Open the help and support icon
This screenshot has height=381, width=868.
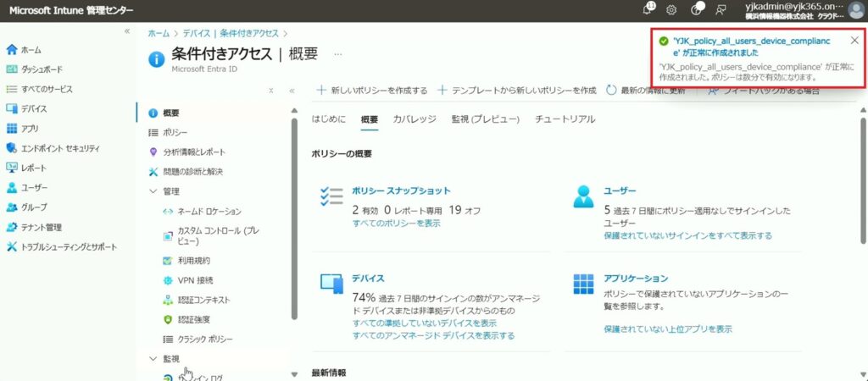698,9
